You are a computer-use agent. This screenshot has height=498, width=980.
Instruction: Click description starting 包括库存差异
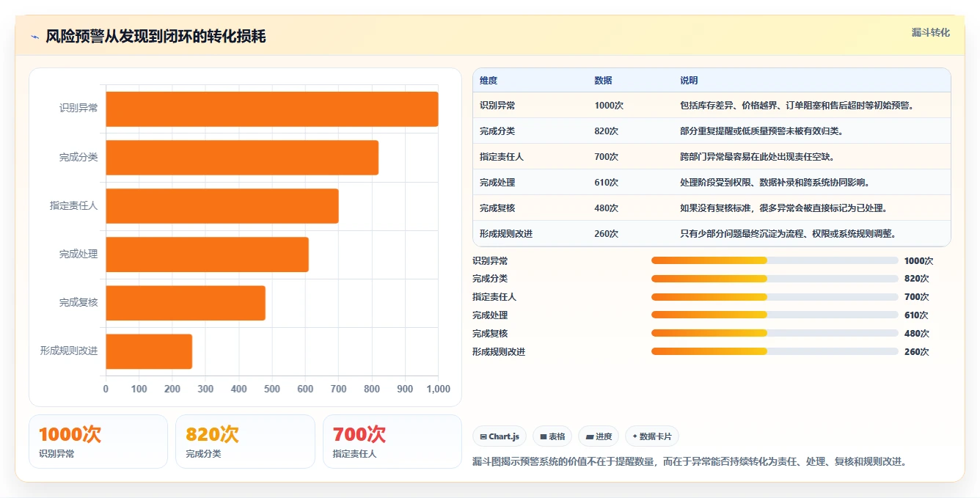(797, 106)
